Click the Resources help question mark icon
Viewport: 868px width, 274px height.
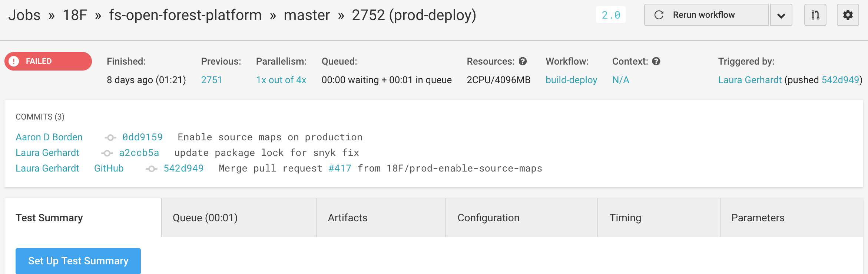coord(523,61)
